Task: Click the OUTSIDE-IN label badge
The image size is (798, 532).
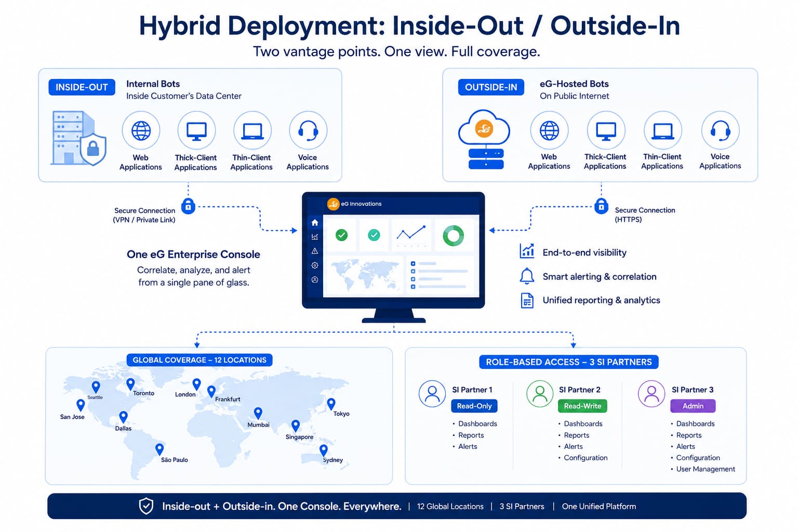Action: [491, 87]
